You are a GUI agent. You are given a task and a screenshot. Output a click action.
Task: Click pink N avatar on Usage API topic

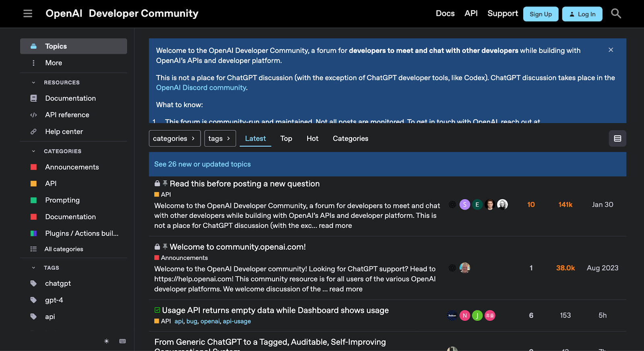point(464,316)
